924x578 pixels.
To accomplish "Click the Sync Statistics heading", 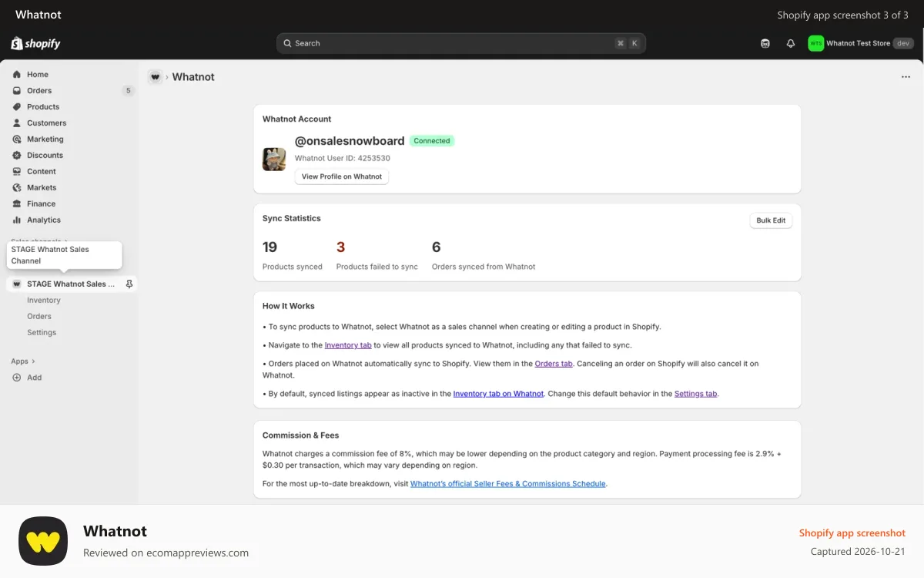I will tap(292, 218).
